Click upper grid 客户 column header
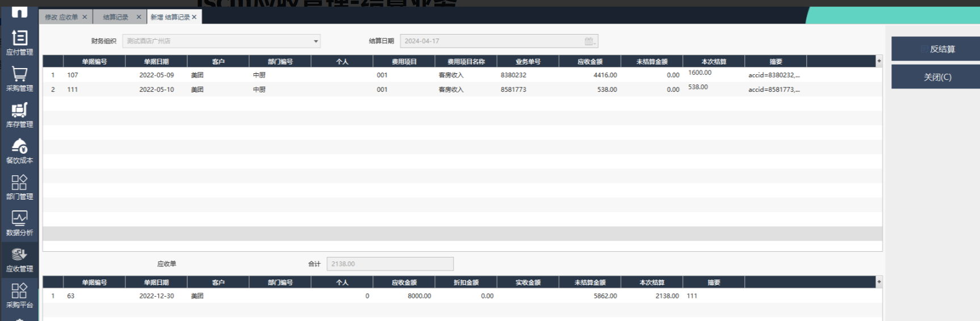Screen dimensions: 980x321 [218, 61]
